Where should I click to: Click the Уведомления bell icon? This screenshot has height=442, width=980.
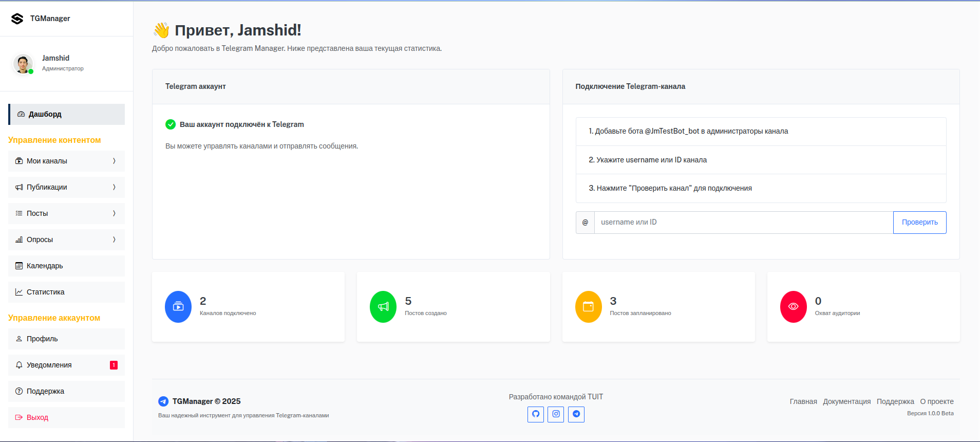[x=19, y=365]
